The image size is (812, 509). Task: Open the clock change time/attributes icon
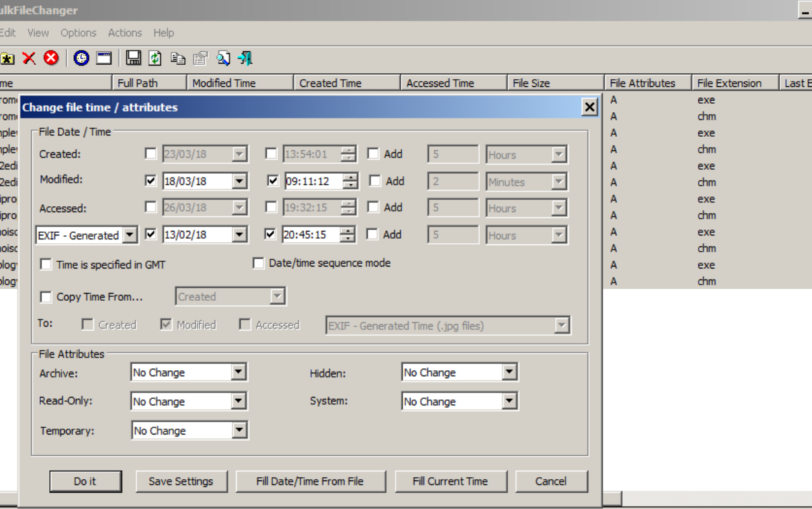(x=81, y=58)
